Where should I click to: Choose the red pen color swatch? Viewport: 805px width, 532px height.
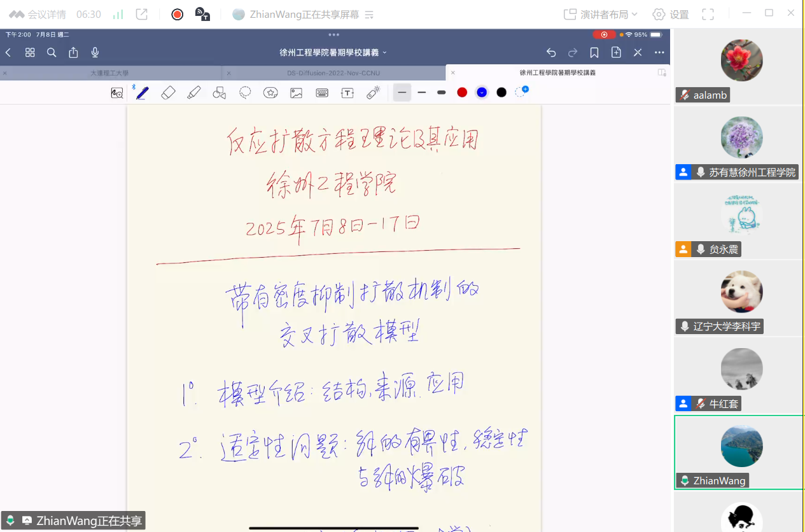click(x=462, y=93)
